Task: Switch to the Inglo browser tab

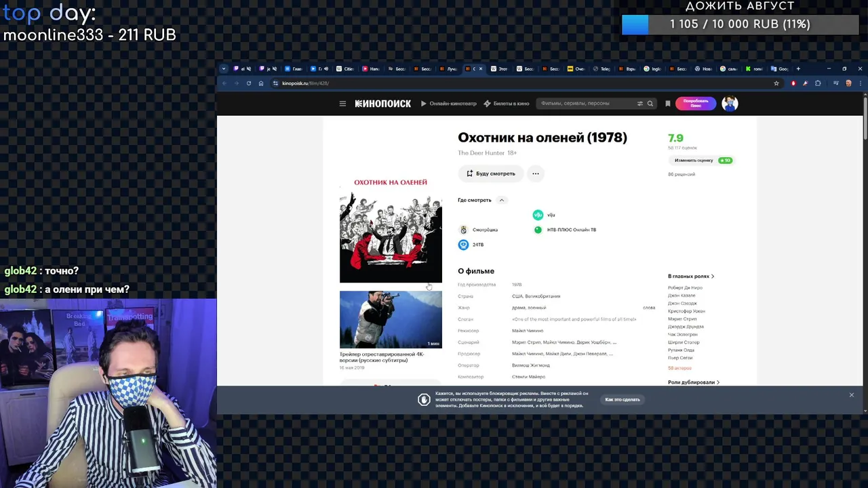Action: pos(652,68)
